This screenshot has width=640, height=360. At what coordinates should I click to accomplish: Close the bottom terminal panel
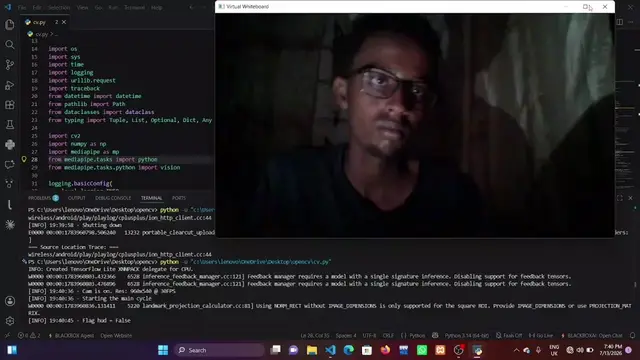pos(631,198)
